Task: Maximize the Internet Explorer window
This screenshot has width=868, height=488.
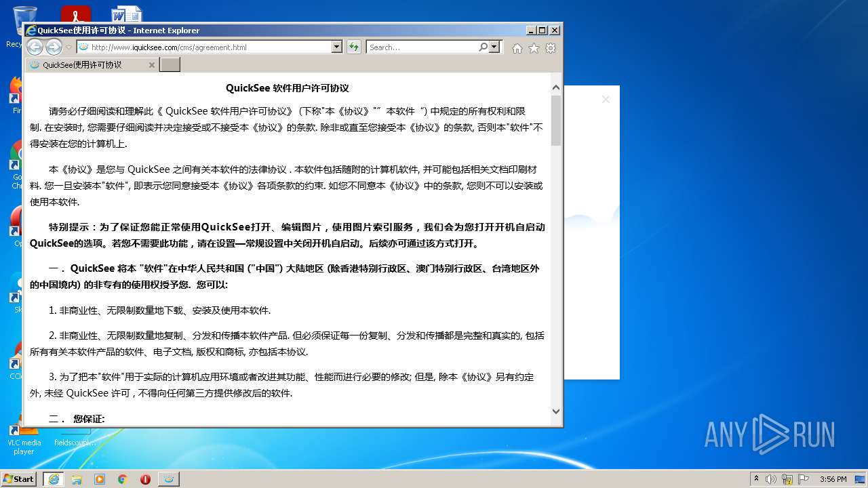Action: click(x=542, y=30)
